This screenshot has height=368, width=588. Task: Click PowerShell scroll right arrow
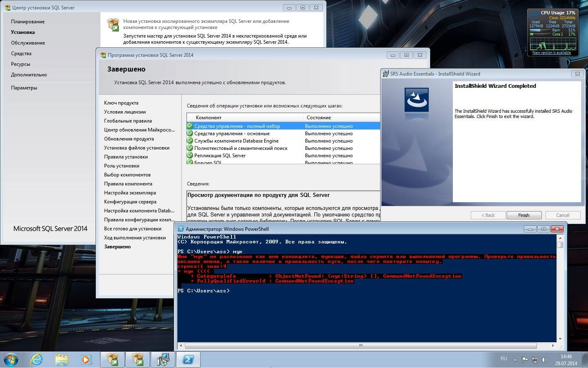(x=553, y=346)
